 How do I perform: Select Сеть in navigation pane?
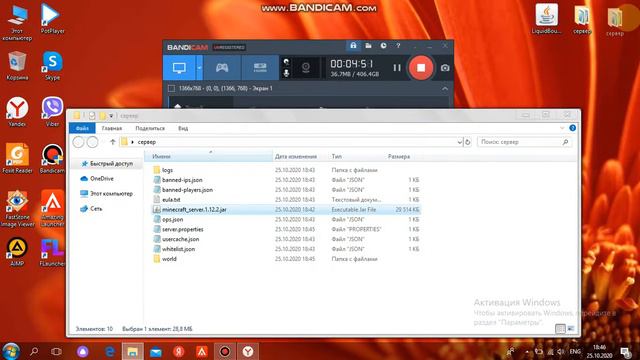pos(91,209)
